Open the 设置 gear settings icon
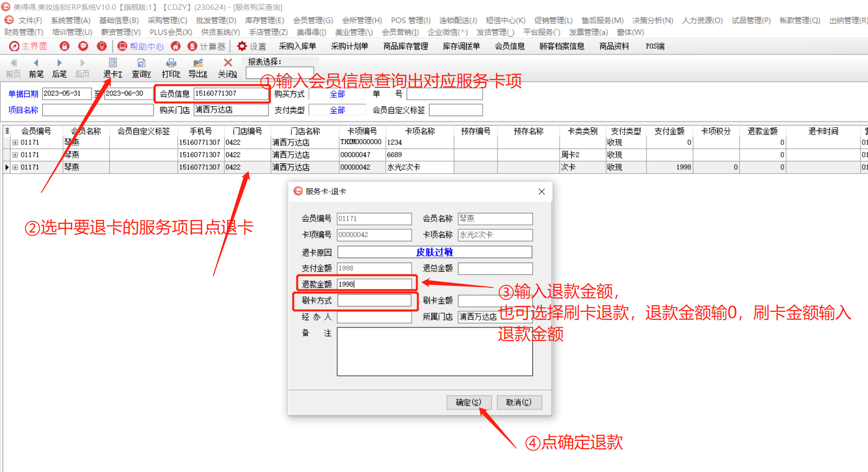Image resolution: width=868 pixels, height=472 pixels. [242, 46]
